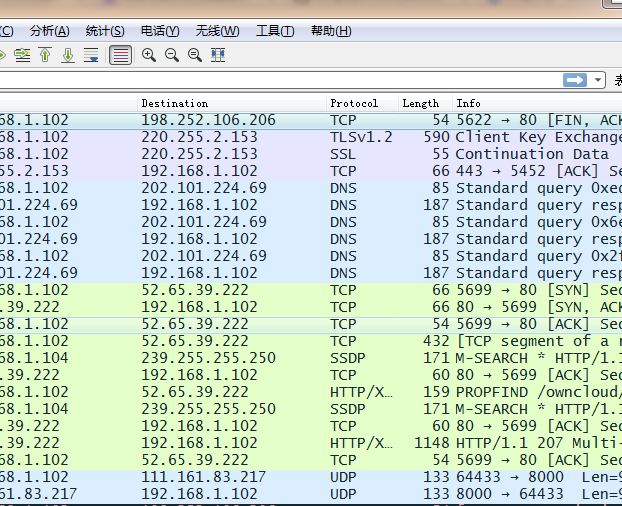Sort packets by the Protocol column header
This screenshot has width=622, height=506.
point(354,103)
